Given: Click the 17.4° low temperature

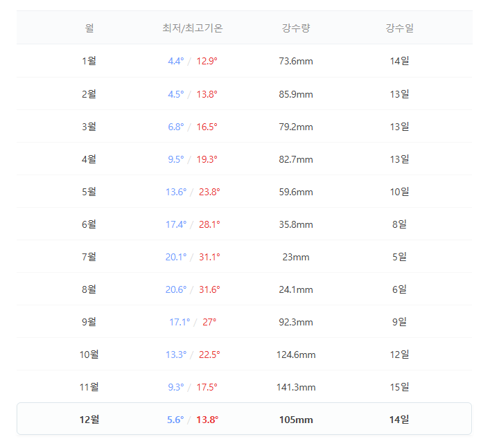Looking at the screenshot, I should tap(176, 224).
